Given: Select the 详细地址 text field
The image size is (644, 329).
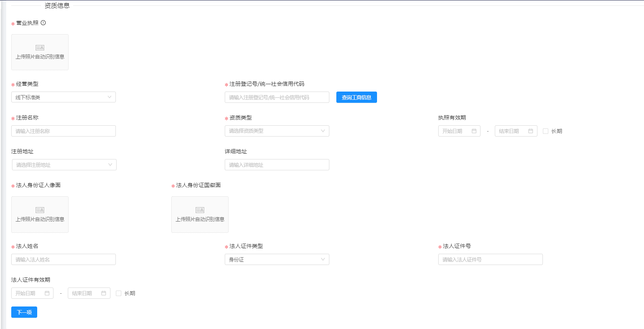Looking at the screenshot, I should [277, 165].
